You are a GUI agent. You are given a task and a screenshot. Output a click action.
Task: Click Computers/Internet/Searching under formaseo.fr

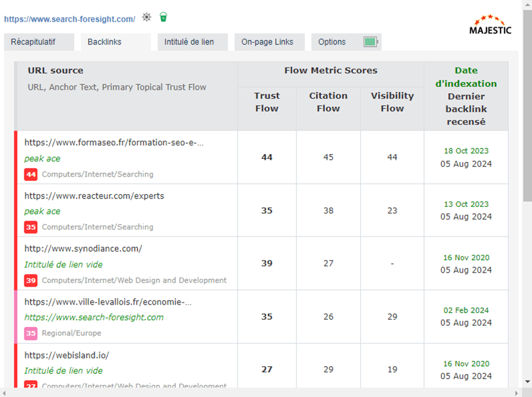(x=98, y=174)
